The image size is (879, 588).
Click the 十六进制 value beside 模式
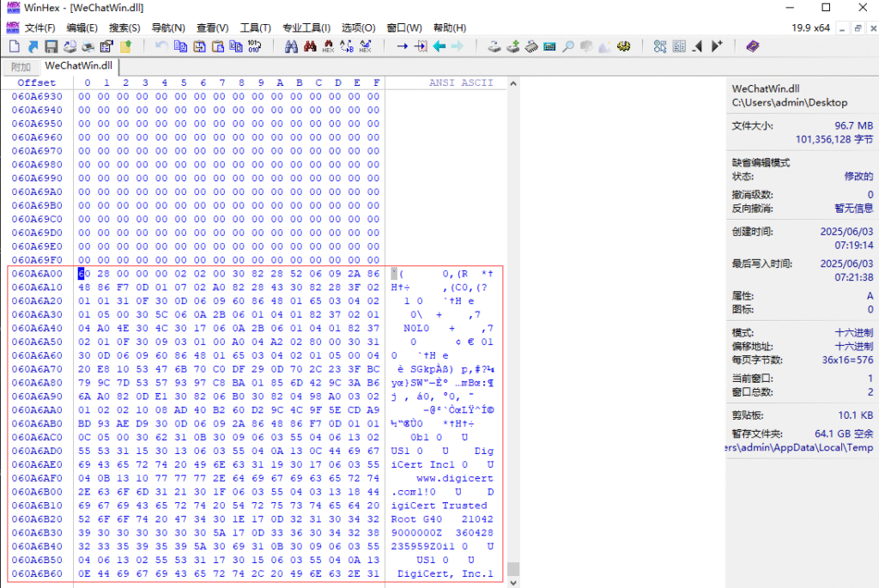tap(854, 332)
